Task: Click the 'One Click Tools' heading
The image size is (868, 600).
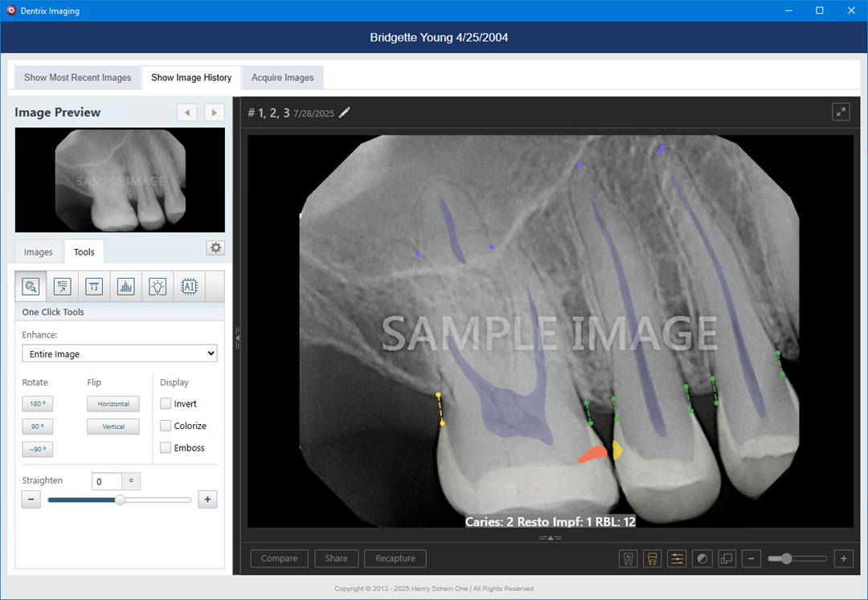Action: pos(53,312)
